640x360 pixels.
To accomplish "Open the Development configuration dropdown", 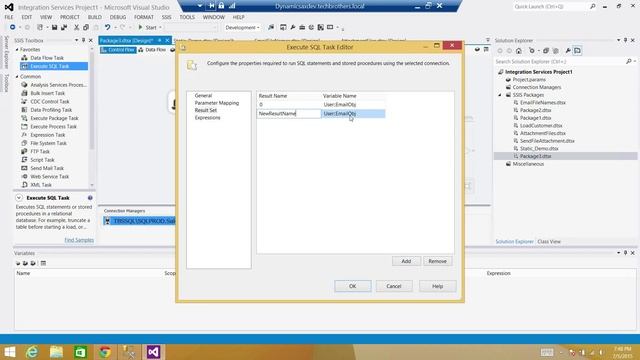I will click(242, 27).
